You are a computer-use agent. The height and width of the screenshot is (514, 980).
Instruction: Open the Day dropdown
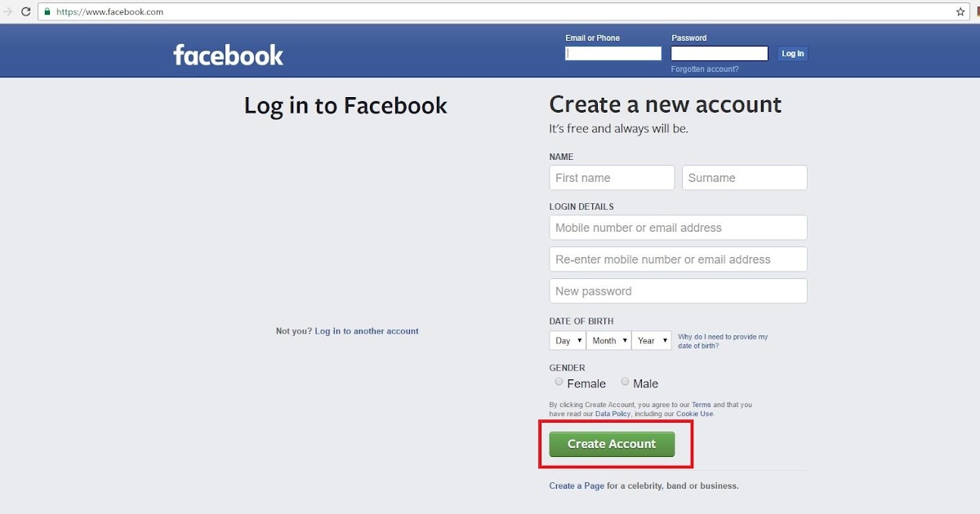568,340
